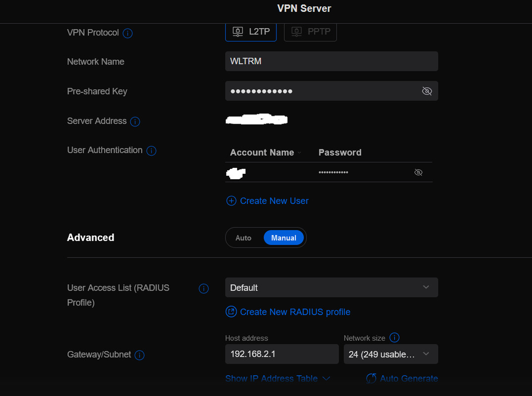The image size is (532, 396).
Task: Open VPN Protocol info tooltip icon
Action: [128, 33]
